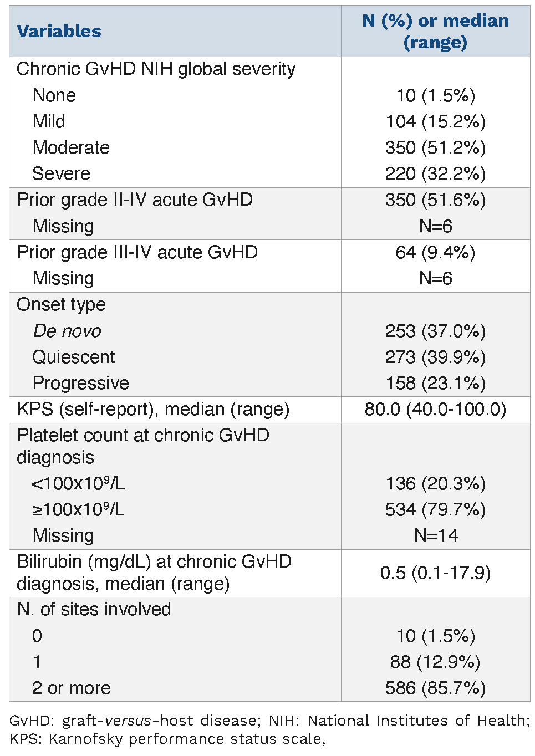
Task: Click the "N. of sites involved" label
Action: (x=94, y=609)
